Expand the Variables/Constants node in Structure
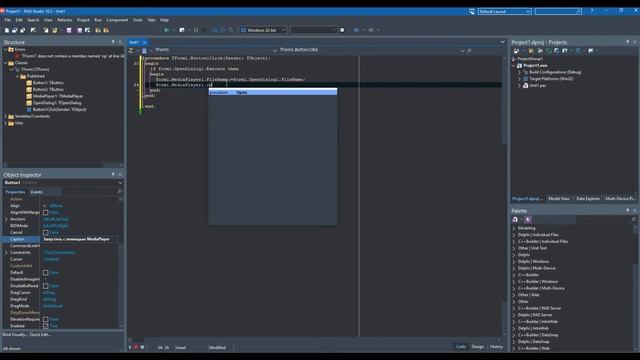Screen dimensions: 640x360 (5, 116)
